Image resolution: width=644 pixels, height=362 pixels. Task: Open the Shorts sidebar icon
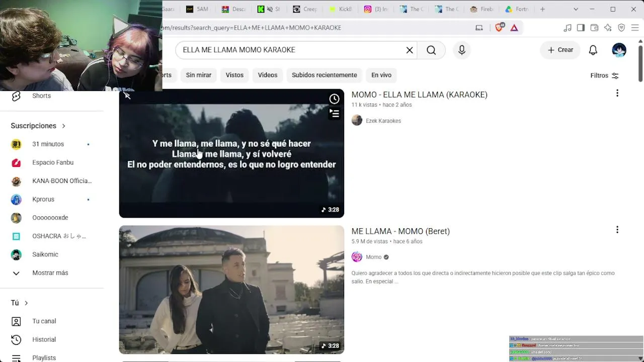click(16, 96)
